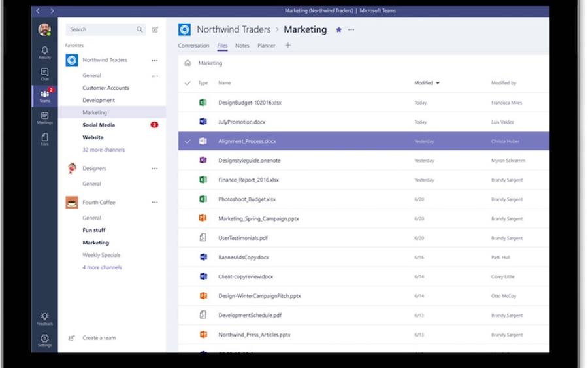This screenshot has width=588, height=368.
Task: Open Designers team options menu
Action: pos(154,169)
